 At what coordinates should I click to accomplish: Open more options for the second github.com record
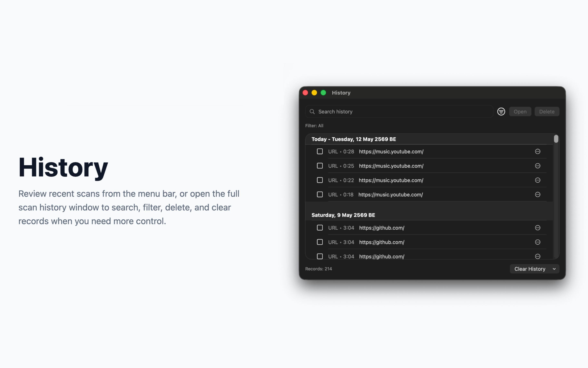click(x=537, y=242)
